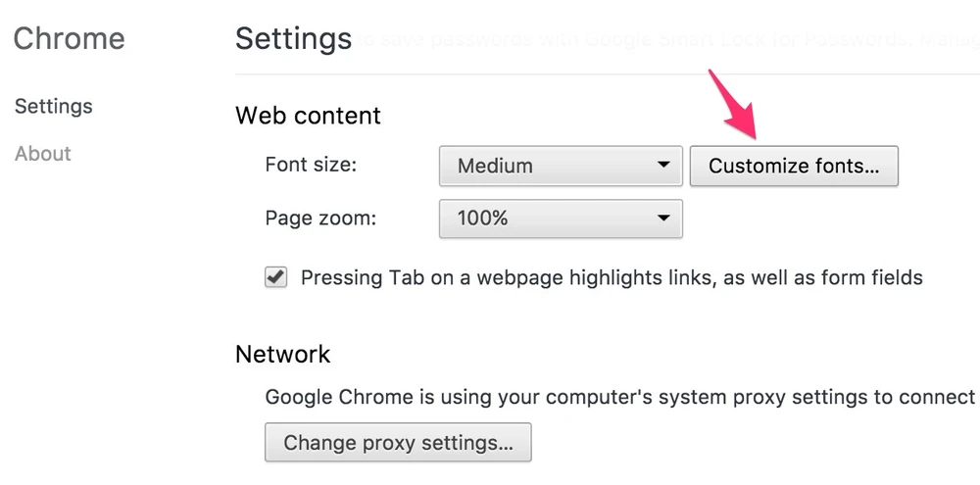Open the Font size Medium dropdown
The height and width of the screenshot is (485, 980).
560,166
